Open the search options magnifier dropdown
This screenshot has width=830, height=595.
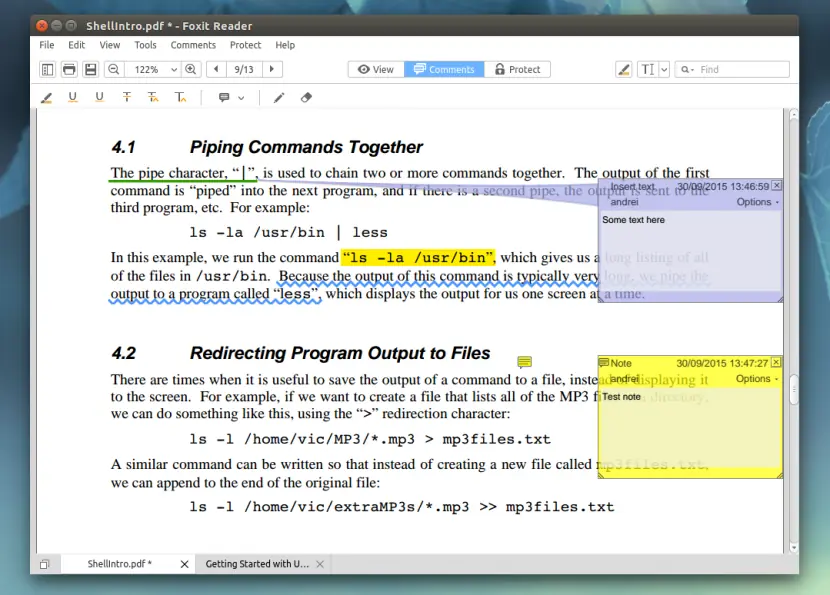687,69
